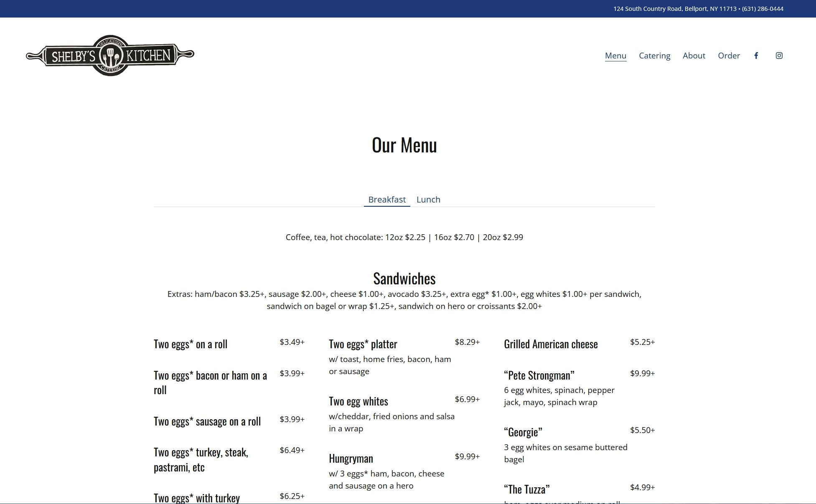Select 'Two eggs* with turkey' item
The image size is (816, 504).
[x=197, y=498]
